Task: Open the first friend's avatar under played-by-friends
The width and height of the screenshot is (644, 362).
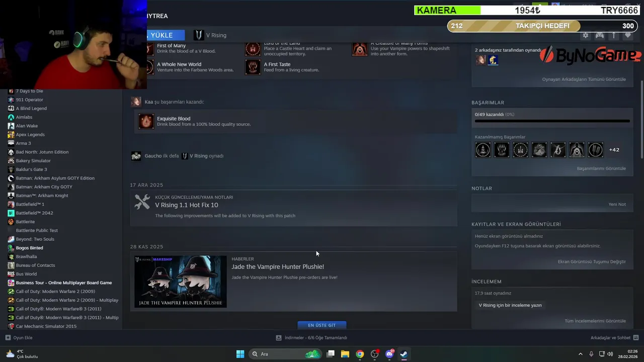Action: pos(481,60)
